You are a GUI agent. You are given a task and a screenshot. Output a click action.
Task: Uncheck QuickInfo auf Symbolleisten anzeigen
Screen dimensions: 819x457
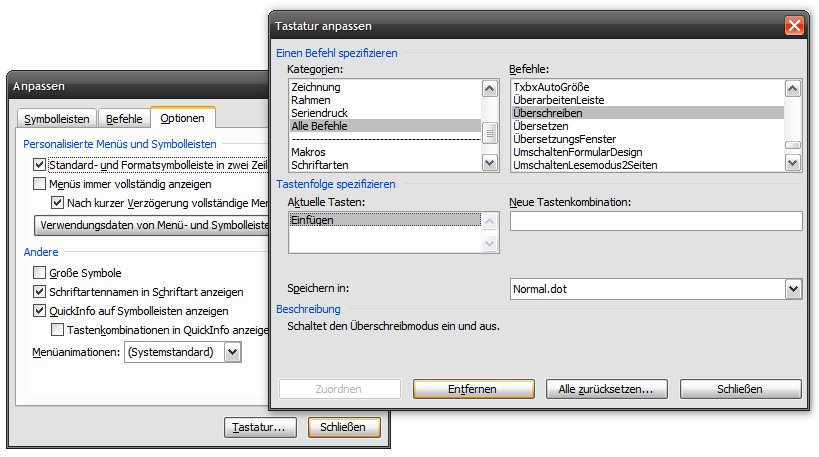click(x=40, y=311)
